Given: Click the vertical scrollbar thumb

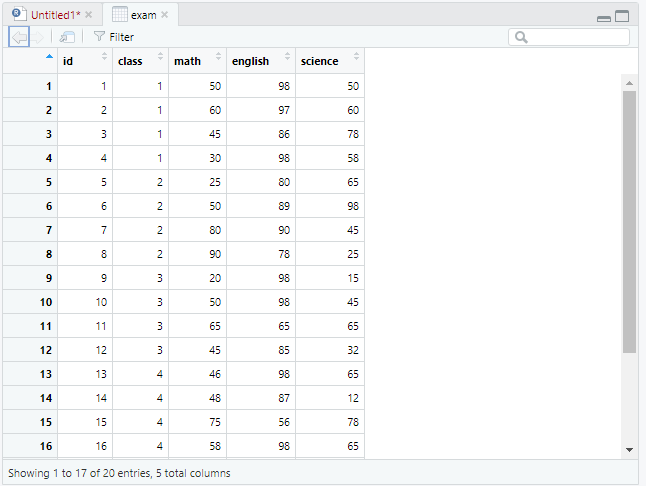Looking at the screenshot, I should coord(629,222).
